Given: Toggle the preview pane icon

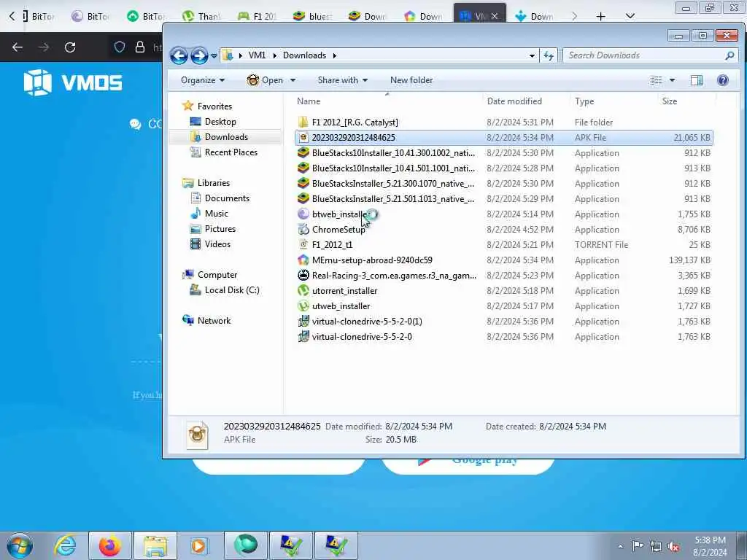Looking at the screenshot, I should point(697,80).
